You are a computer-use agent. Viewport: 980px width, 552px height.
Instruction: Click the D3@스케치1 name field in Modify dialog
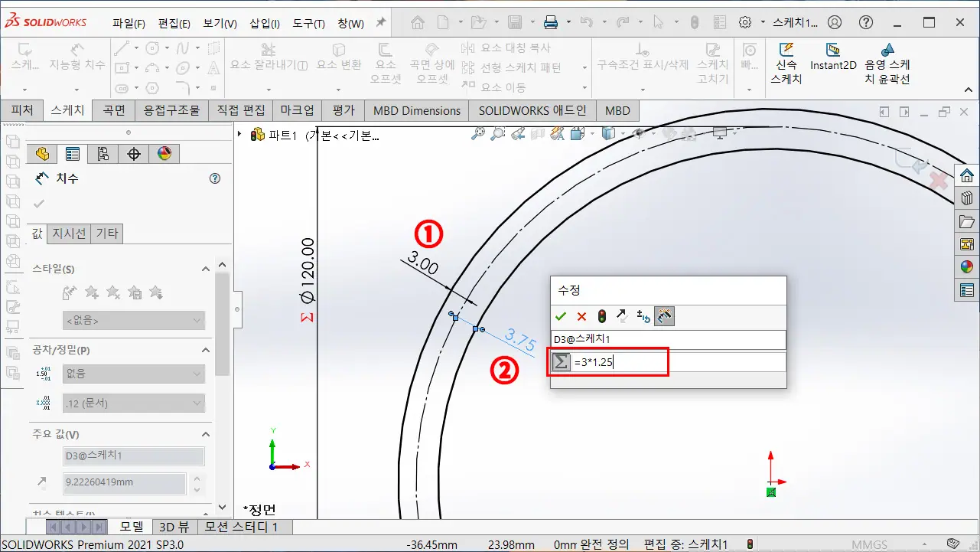(x=668, y=338)
